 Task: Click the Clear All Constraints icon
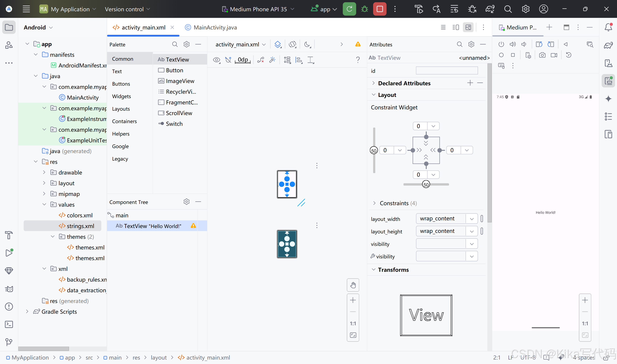pyautogui.click(x=260, y=60)
